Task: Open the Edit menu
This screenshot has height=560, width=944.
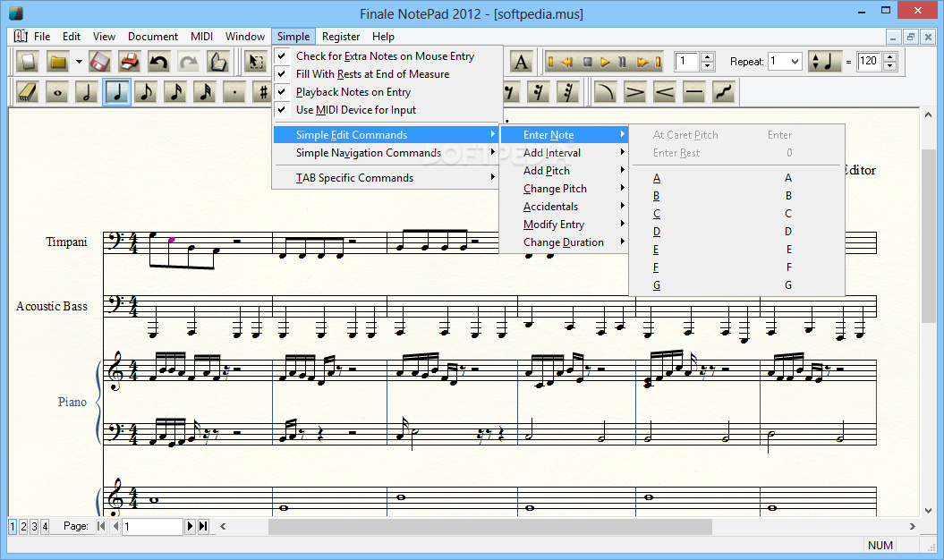Action: [x=72, y=36]
